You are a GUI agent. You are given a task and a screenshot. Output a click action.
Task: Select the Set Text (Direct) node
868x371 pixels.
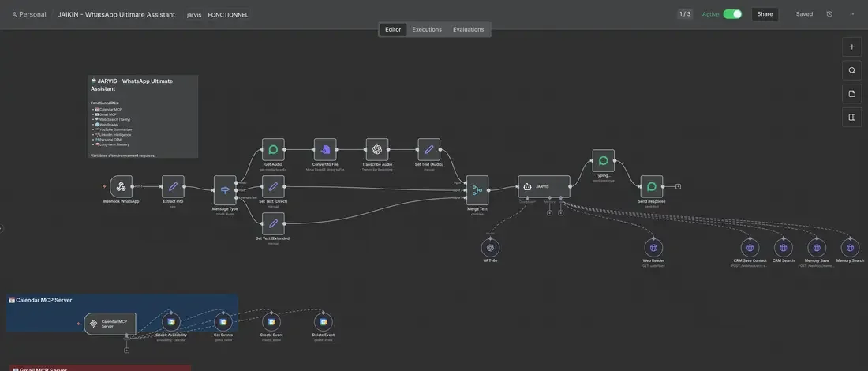(x=273, y=186)
